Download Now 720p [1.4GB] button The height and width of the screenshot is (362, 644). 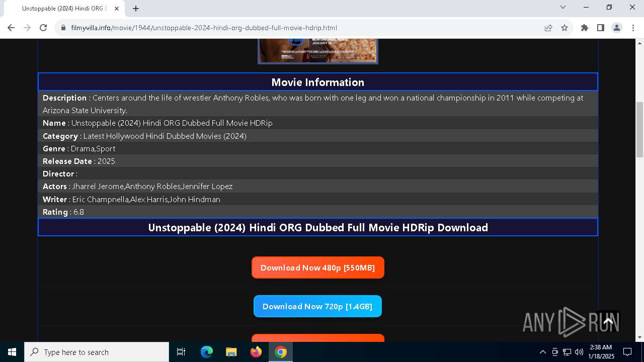click(x=318, y=306)
